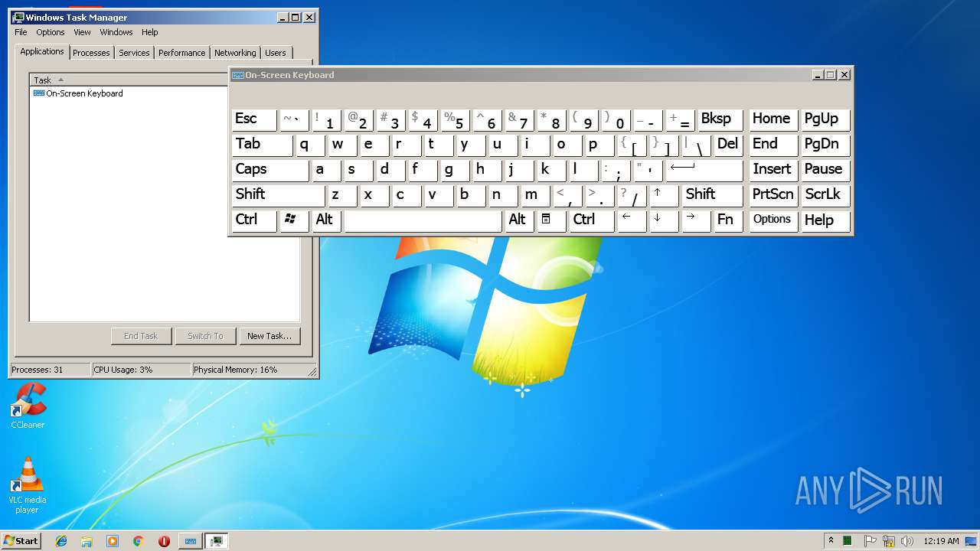Click the Bksp key
Image resolution: width=980 pixels, height=551 pixels.
[x=720, y=119]
